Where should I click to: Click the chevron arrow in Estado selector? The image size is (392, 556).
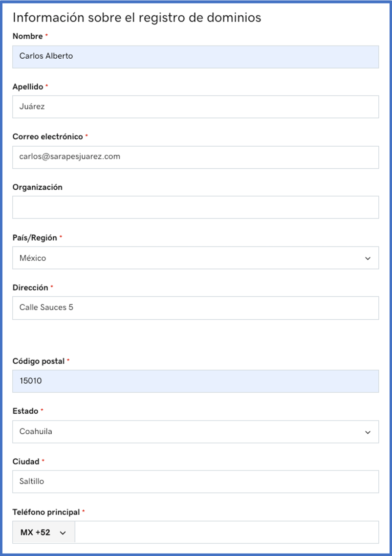[368, 432]
